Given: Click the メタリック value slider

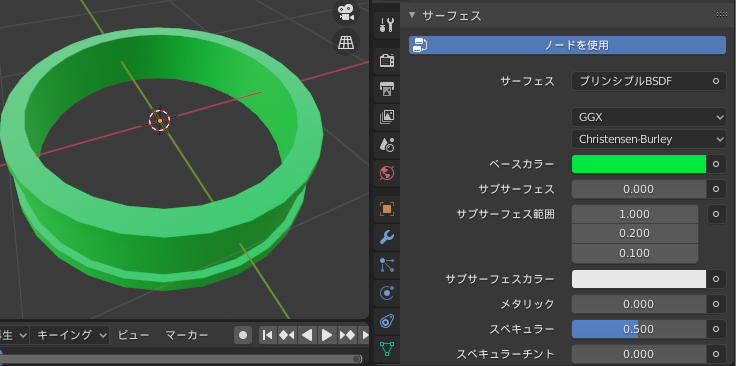Looking at the screenshot, I should [639, 304].
